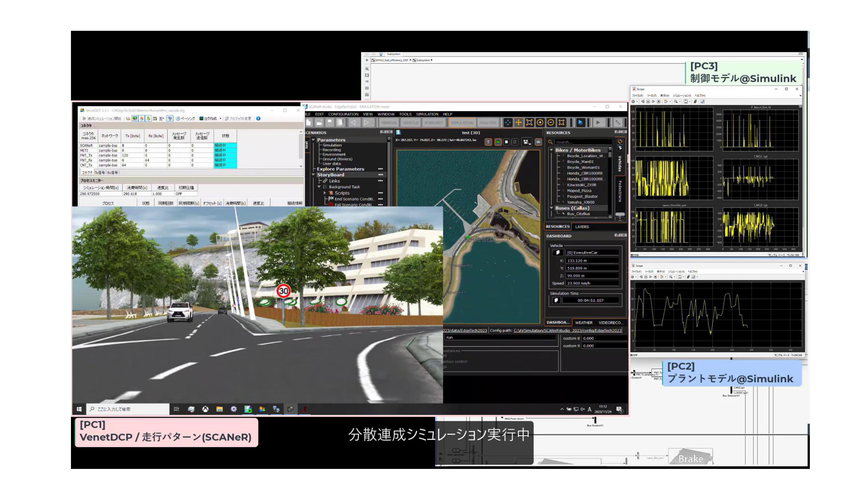Click the new file icon in SCANeR toolbar

click(309, 123)
